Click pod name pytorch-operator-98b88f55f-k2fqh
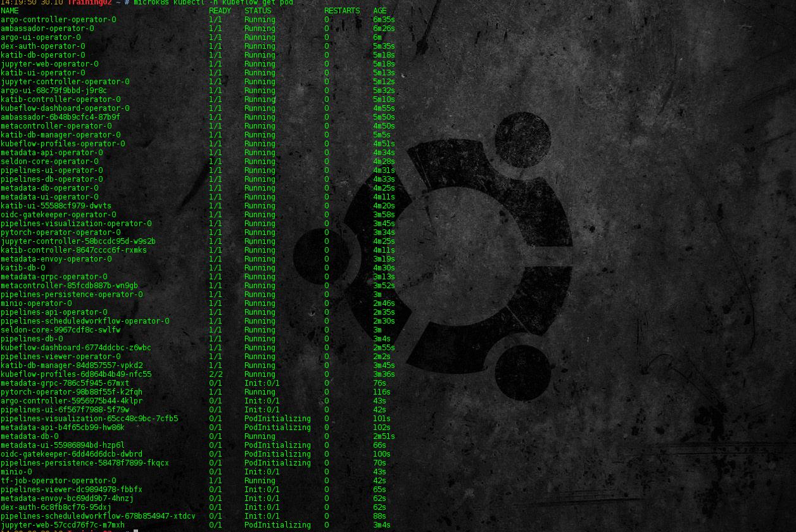The image size is (796, 532). pos(72,392)
